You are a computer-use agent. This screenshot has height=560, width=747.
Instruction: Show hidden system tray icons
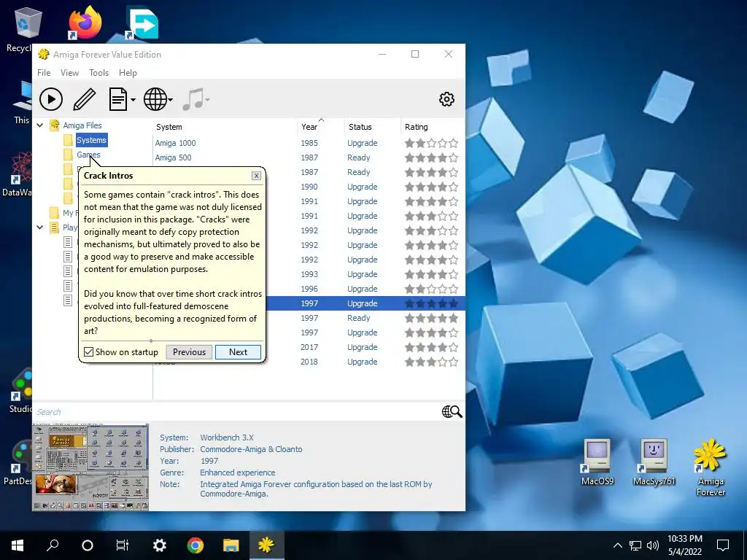pos(617,545)
